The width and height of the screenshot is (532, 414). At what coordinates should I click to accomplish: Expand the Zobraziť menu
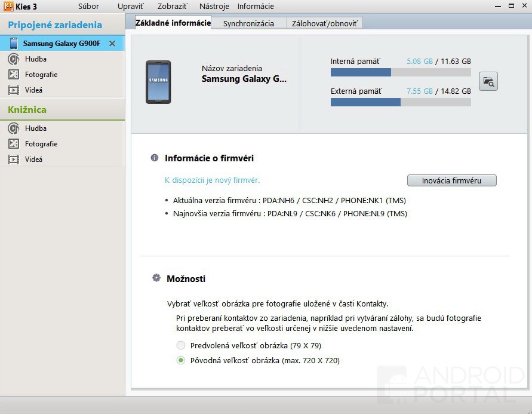tap(173, 7)
